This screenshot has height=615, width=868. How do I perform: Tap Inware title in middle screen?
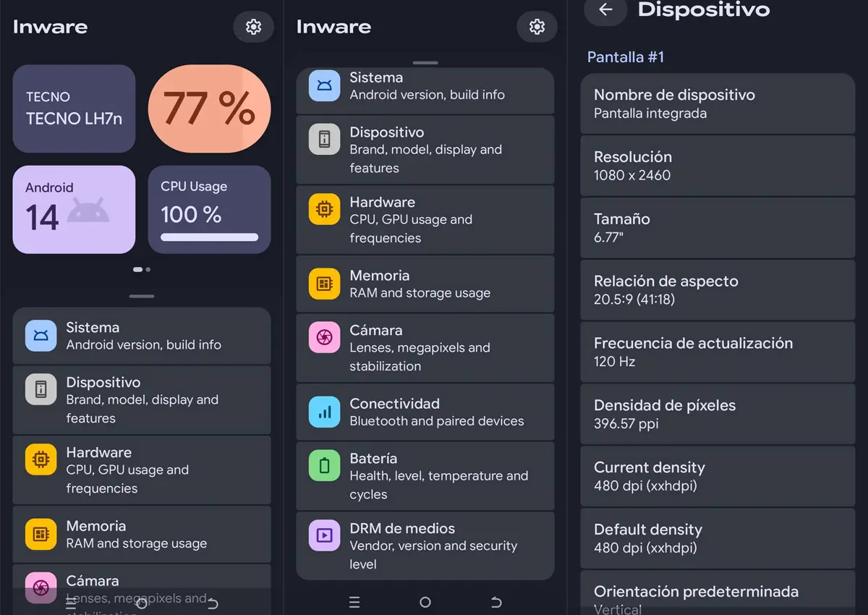(334, 27)
